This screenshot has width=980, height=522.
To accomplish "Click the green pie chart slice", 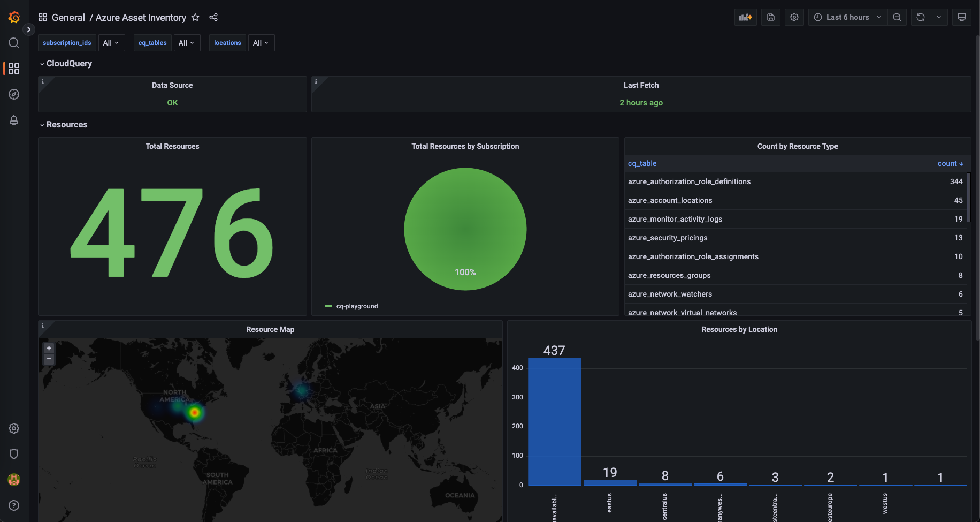I will click(x=465, y=229).
